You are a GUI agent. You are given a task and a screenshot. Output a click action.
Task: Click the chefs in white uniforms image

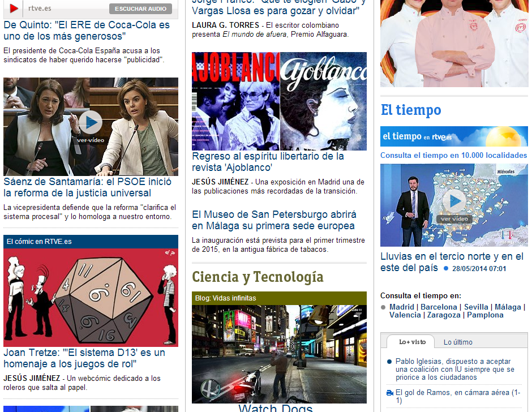tap(454, 44)
